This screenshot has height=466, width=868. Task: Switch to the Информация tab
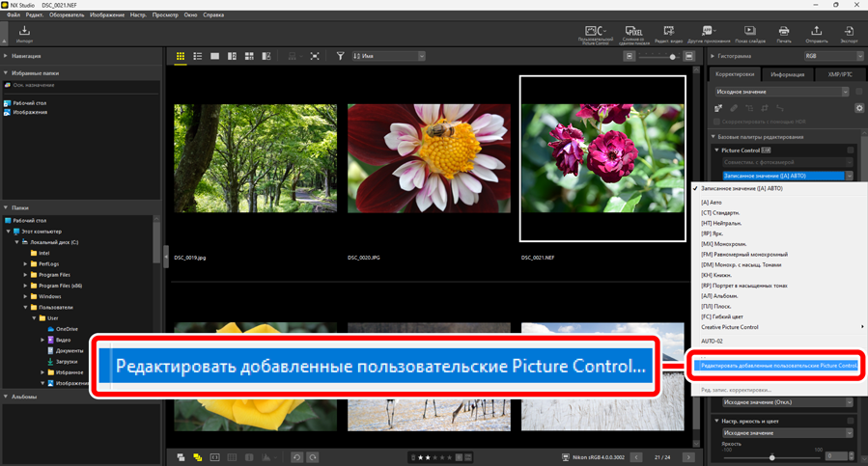788,74
